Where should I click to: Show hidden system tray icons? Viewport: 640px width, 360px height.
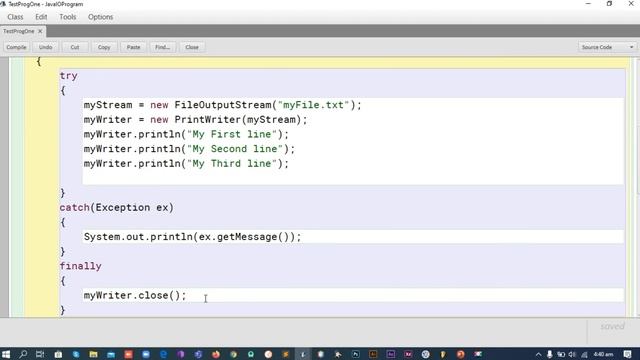point(539,354)
